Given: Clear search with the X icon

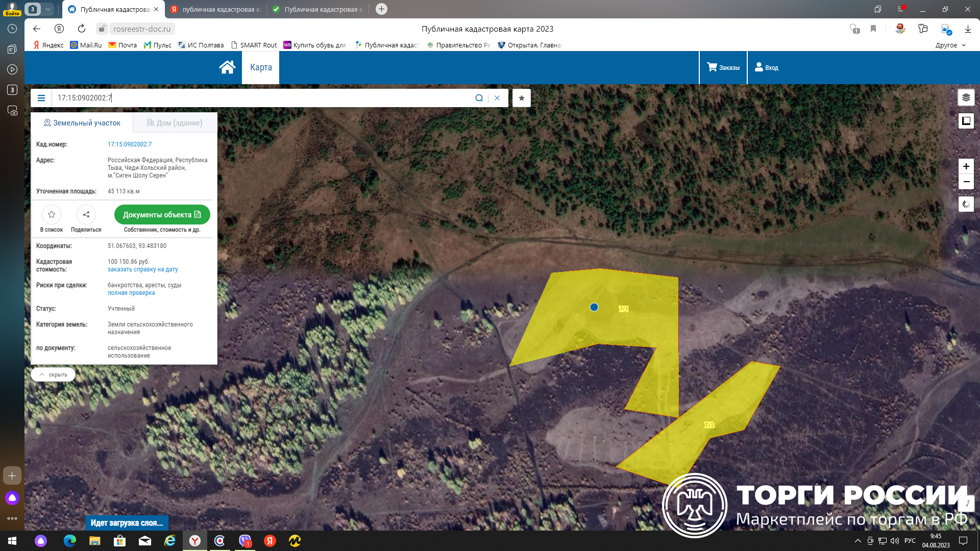Looking at the screenshot, I should coord(497,98).
